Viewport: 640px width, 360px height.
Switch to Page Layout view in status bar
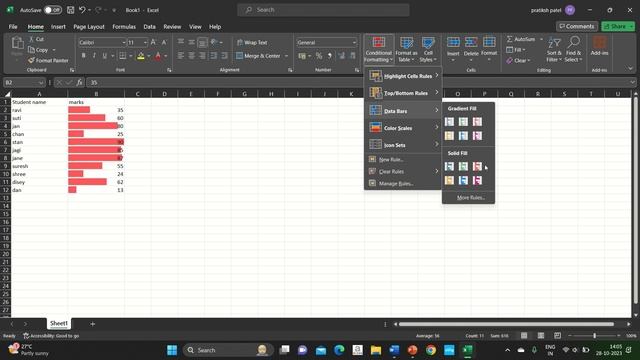click(x=541, y=336)
